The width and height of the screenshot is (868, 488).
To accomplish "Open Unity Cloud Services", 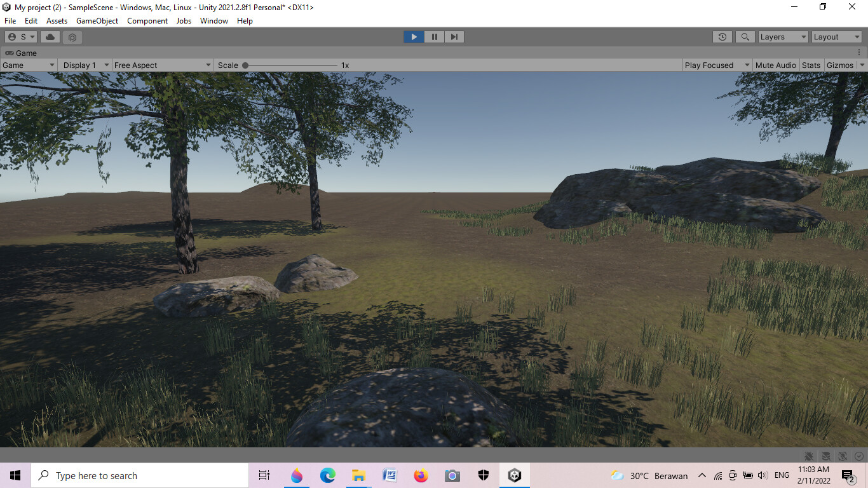I will click(x=50, y=36).
